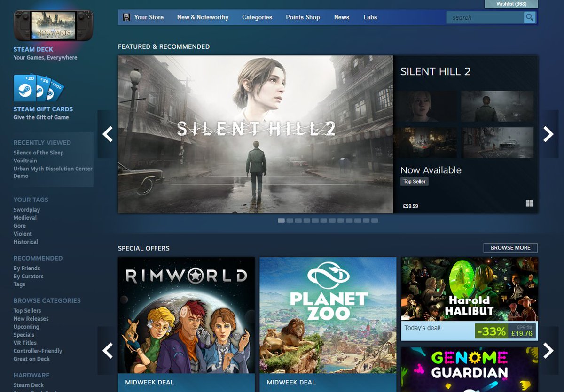Select last featured carousel page dot
The image size is (564, 392).
click(x=375, y=220)
